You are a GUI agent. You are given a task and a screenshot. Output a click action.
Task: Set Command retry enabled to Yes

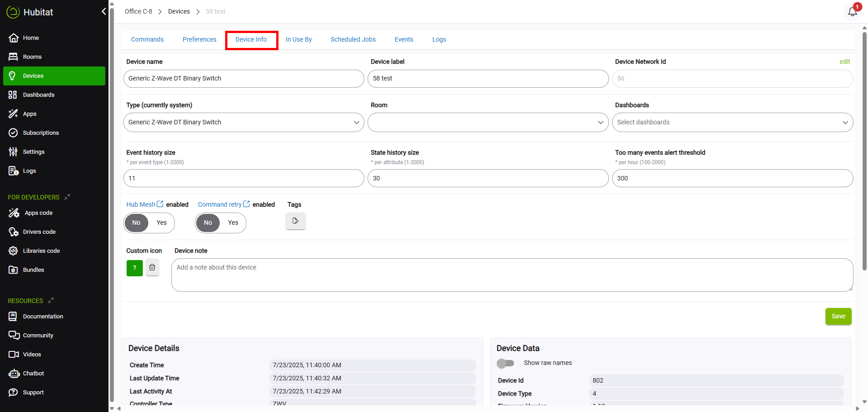coord(233,223)
